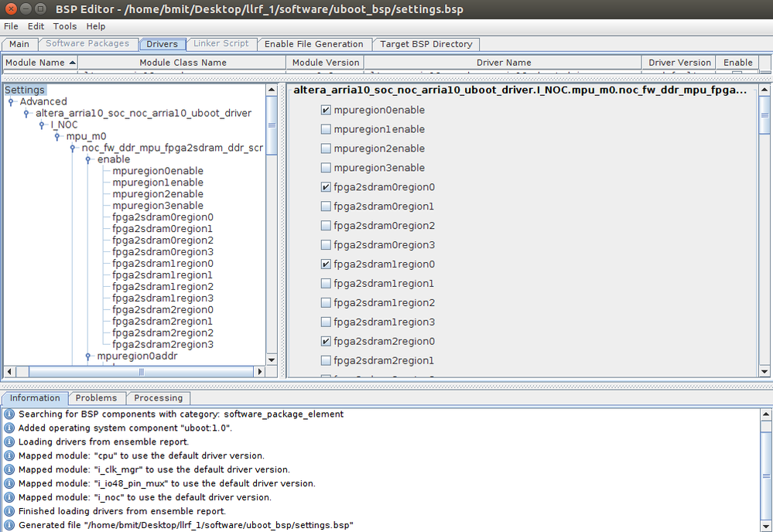Image resolution: width=773 pixels, height=532 pixels.
Task: Check fpga2sdram0region3 checkbox
Action: point(326,245)
